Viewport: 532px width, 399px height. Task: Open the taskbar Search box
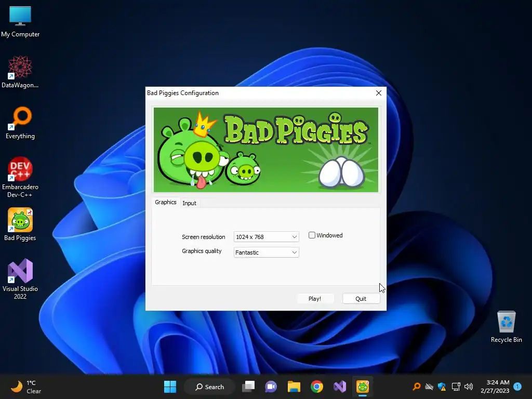209,387
